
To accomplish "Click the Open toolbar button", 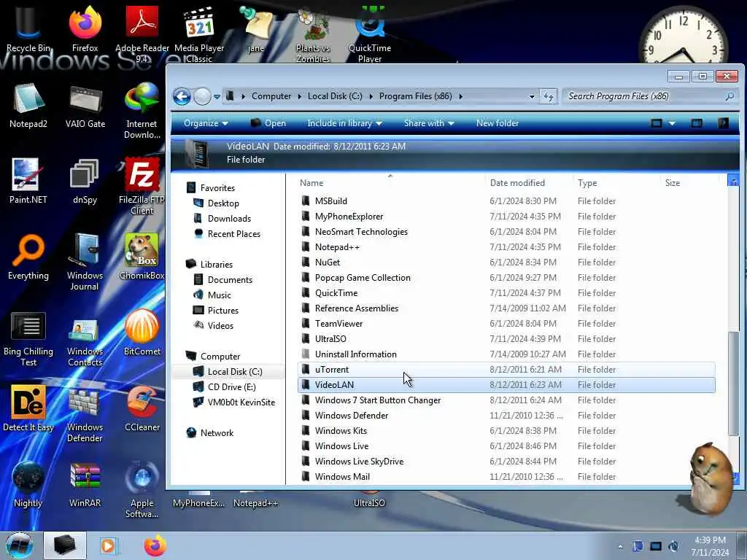I will [x=268, y=123].
